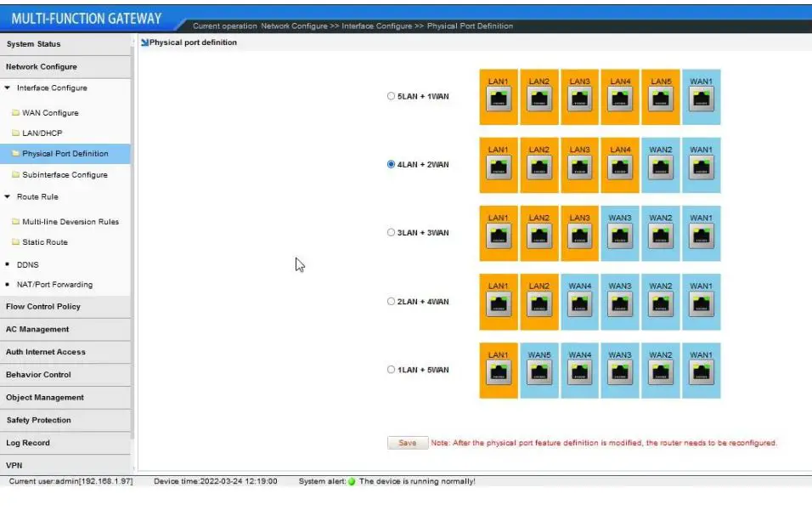Image resolution: width=812 pixels, height=510 pixels.
Task: Click LAN1 port in 3LAN + 3WAN row
Action: pos(499,233)
